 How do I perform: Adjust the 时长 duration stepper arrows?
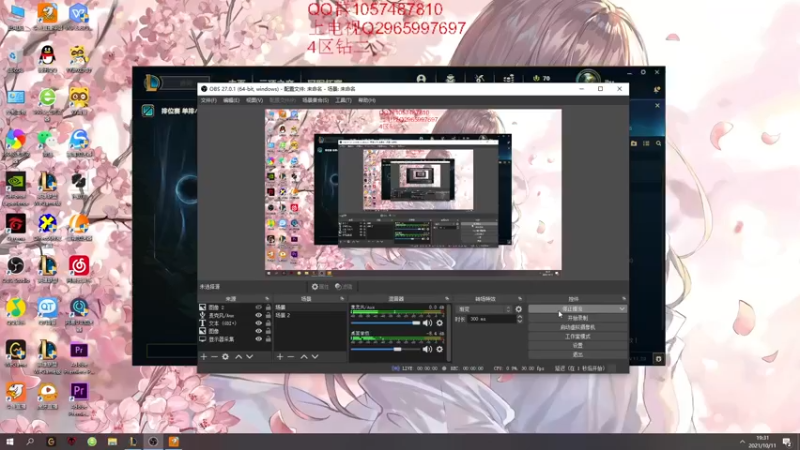point(519,319)
